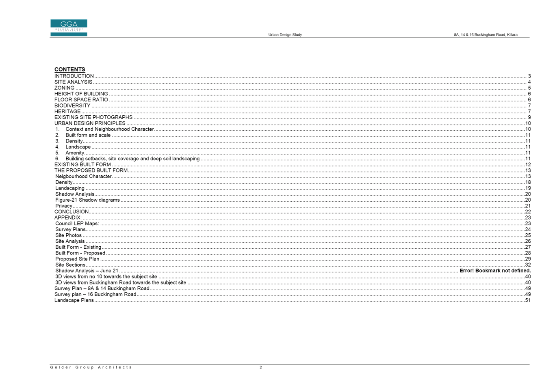Go to the Landscape Plans entry

click(74, 300)
